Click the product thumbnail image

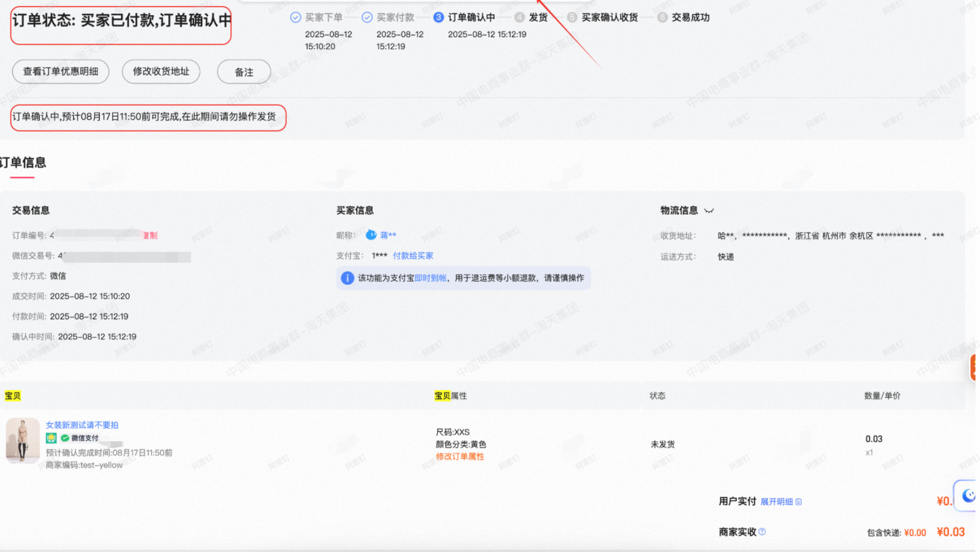23,441
